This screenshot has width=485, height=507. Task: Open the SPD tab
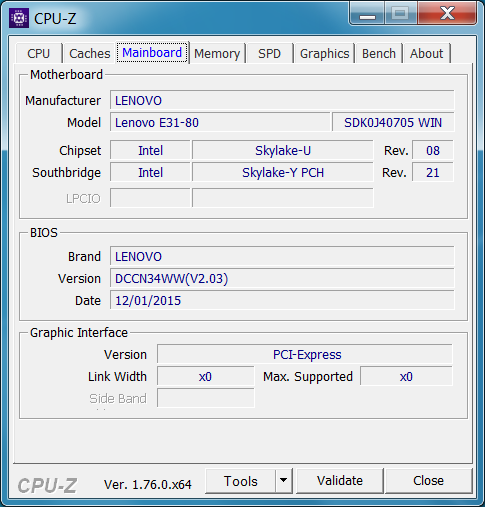[x=270, y=53]
